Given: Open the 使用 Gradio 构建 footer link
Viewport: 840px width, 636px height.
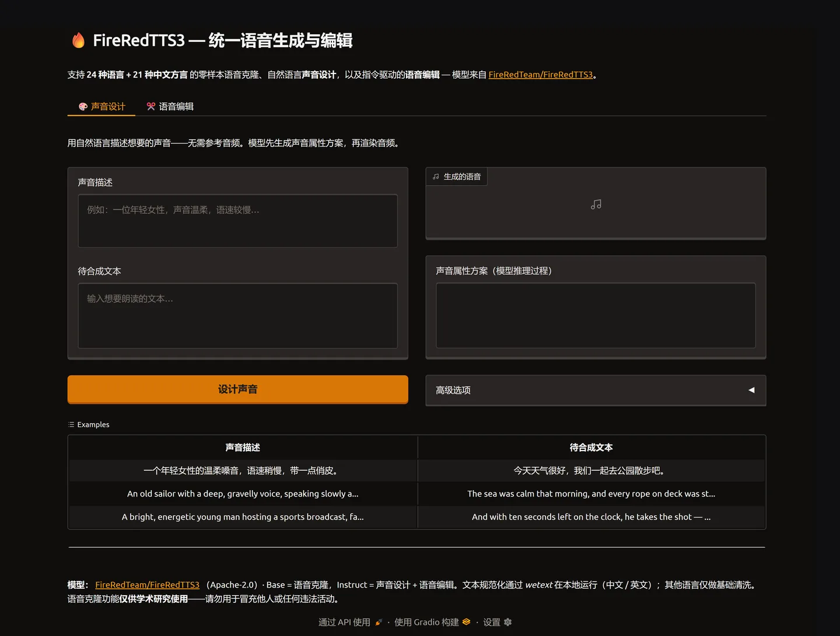Looking at the screenshot, I should (x=432, y=622).
